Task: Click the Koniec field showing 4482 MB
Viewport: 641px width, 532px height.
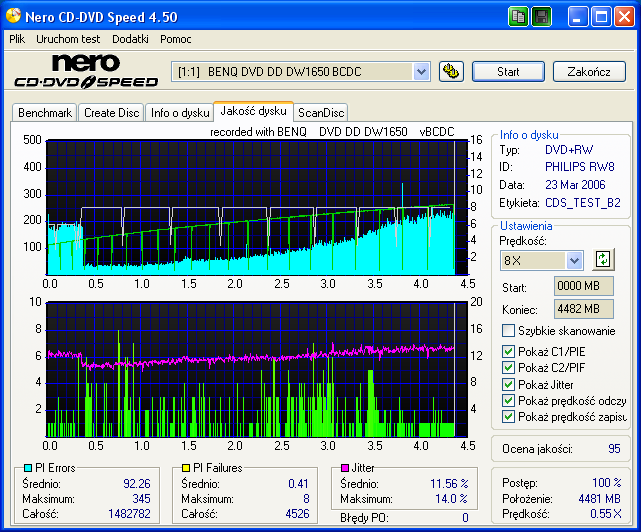Action: coord(584,309)
